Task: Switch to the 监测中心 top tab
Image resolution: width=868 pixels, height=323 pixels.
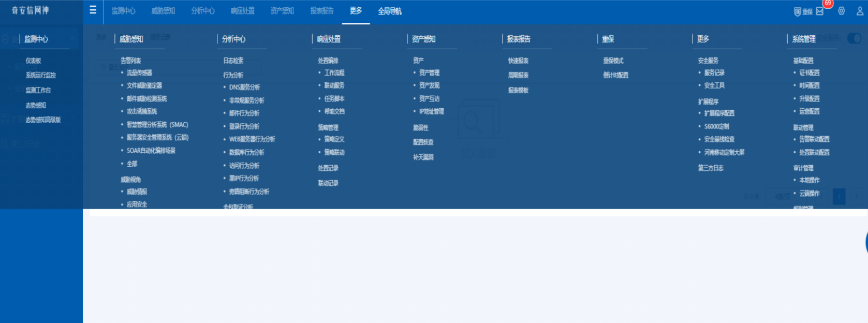Action: pos(123,11)
